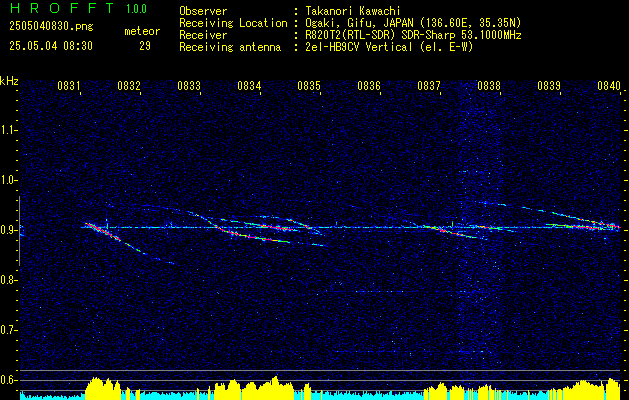Click the Receiver label
This screenshot has width=629, height=400.
coord(203,35)
